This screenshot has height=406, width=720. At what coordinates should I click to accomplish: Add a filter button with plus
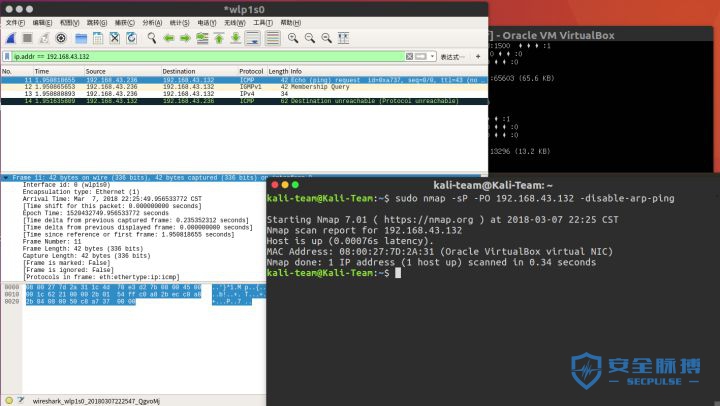[x=478, y=56]
